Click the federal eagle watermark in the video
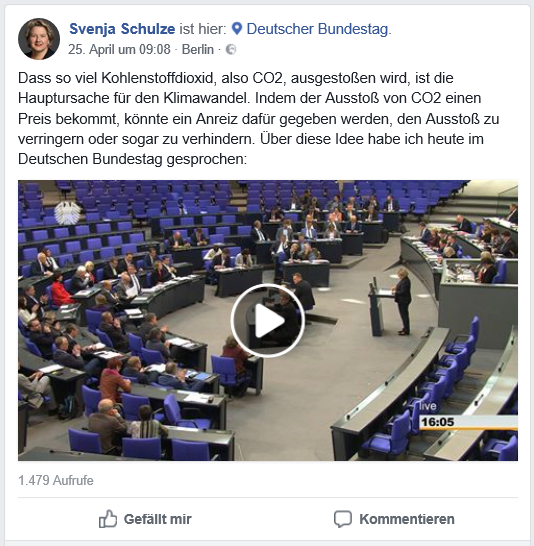534x546 pixels. (67, 213)
